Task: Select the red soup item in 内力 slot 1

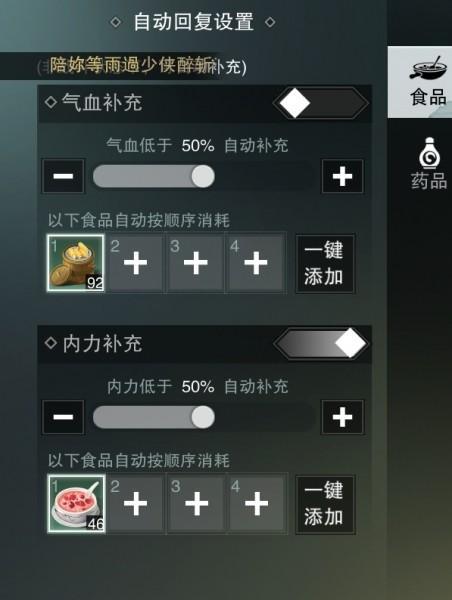Action: click(x=76, y=504)
